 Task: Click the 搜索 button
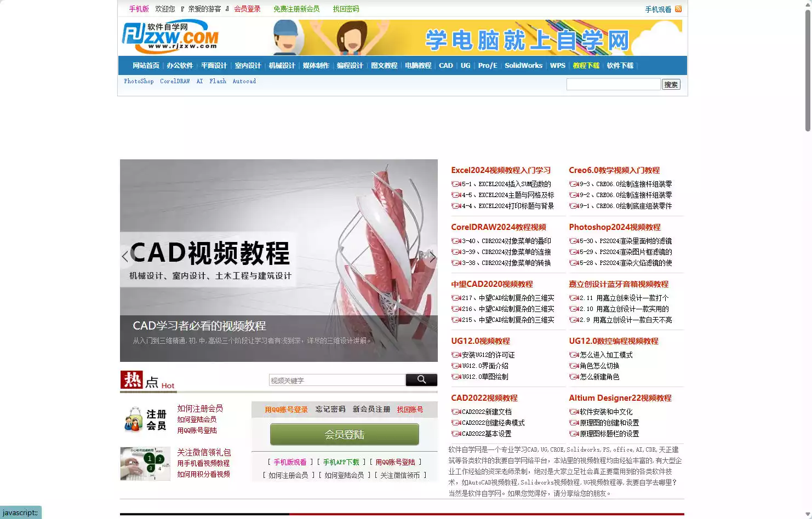(x=671, y=84)
